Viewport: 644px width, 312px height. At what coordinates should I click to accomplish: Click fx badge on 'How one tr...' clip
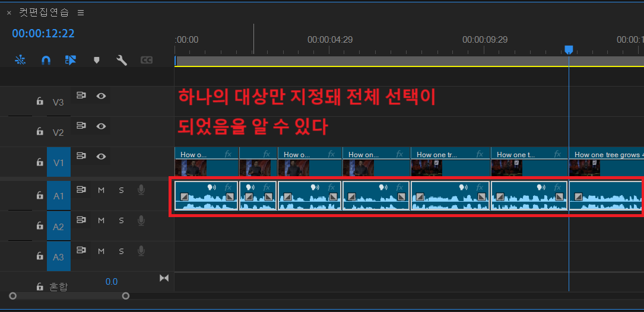(x=480, y=154)
